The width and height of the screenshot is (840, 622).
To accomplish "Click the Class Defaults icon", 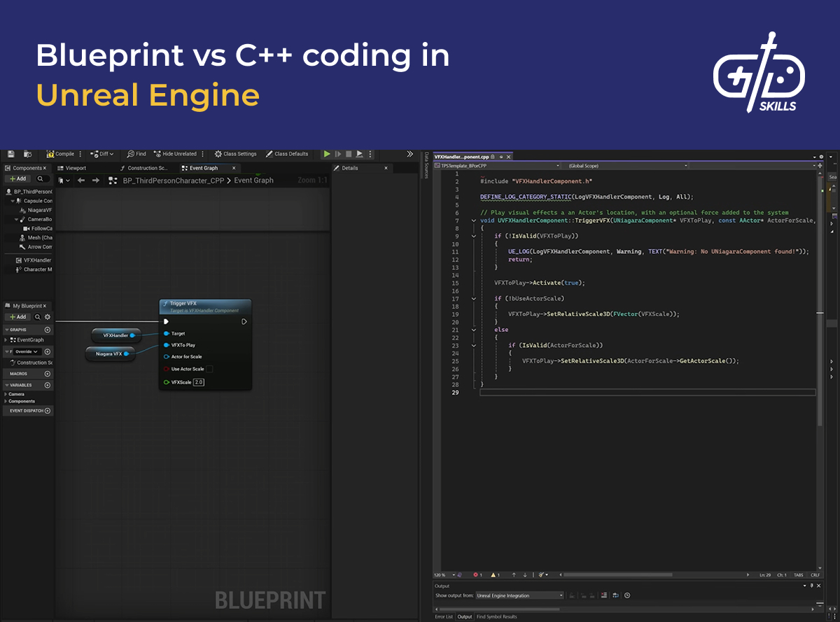I will 269,153.
